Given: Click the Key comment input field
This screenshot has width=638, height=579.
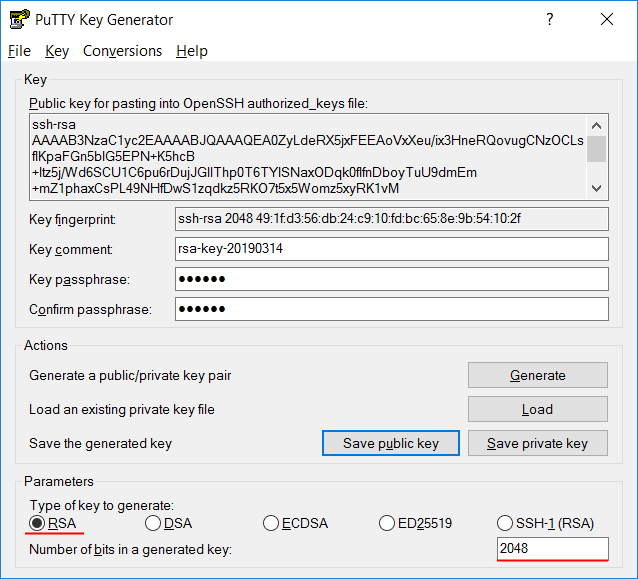Looking at the screenshot, I should point(391,249).
